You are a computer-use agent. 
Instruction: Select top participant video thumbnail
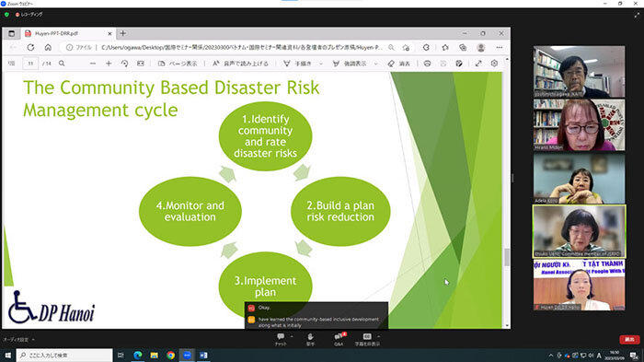tap(579, 72)
